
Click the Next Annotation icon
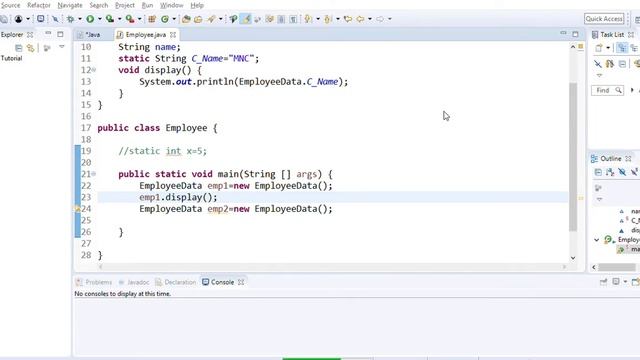[308, 19]
